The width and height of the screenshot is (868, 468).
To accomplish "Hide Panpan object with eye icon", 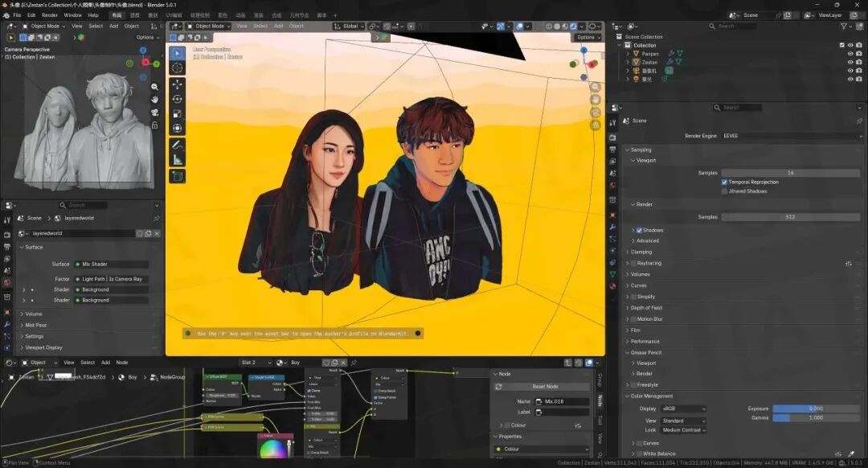I will click(850, 54).
